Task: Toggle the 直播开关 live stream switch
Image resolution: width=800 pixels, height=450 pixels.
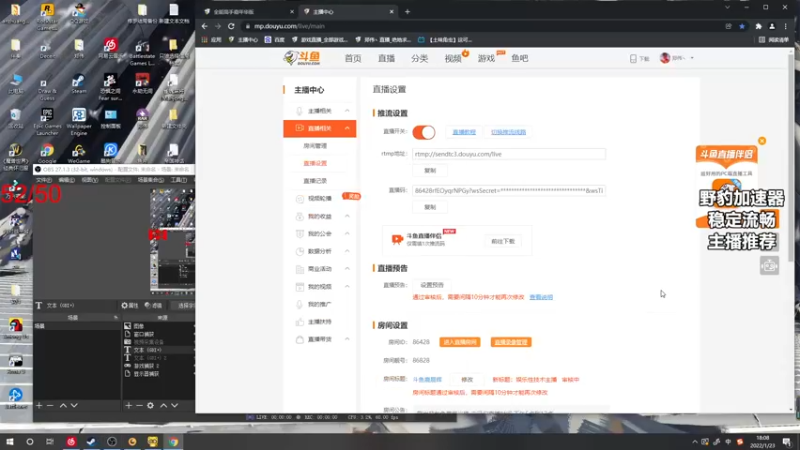Action: click(x=423, y=132)
